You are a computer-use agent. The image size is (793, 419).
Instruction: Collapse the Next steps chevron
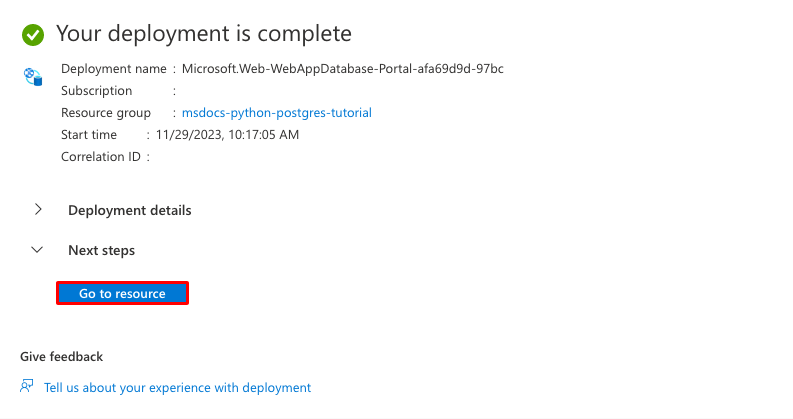point(38,250)
